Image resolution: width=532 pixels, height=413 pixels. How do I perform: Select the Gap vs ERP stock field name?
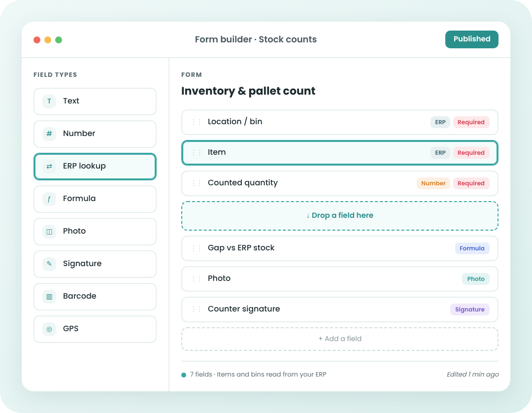coord(241,248)
